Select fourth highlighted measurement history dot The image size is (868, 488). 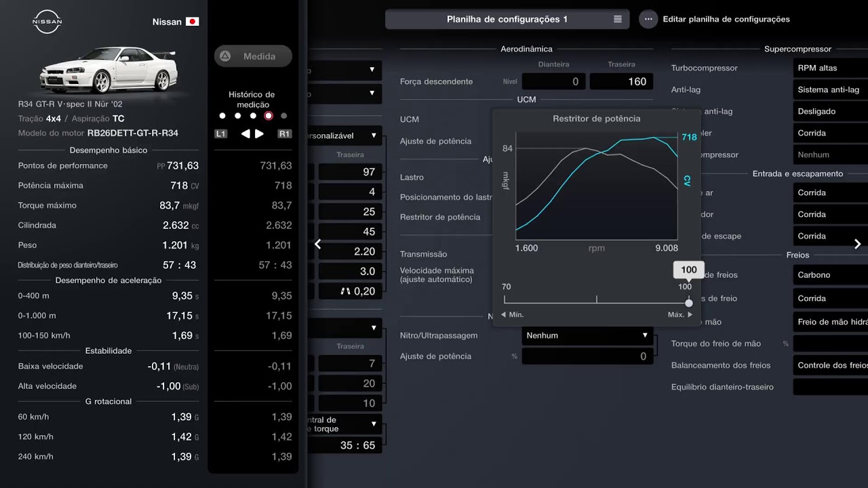(x=269, y=116)
